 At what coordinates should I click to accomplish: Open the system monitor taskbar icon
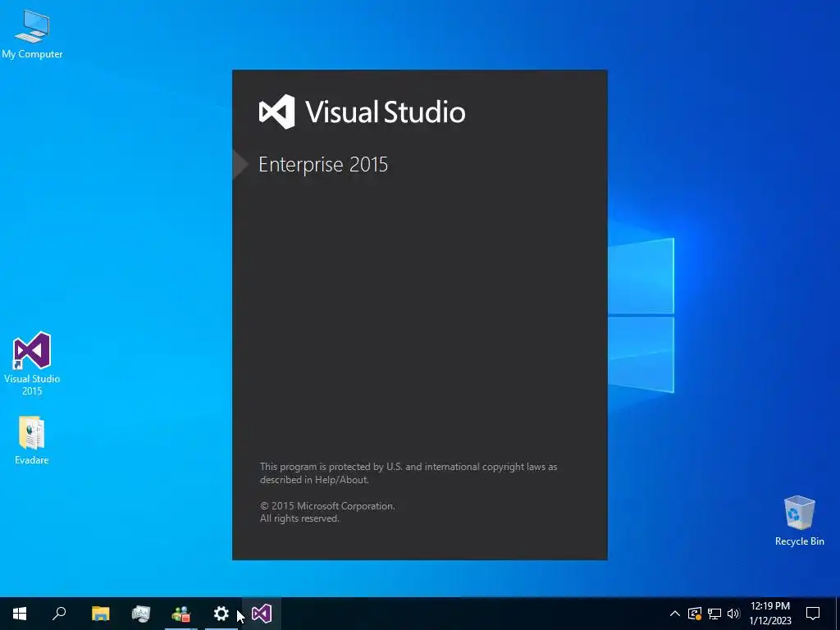point(141,614)
